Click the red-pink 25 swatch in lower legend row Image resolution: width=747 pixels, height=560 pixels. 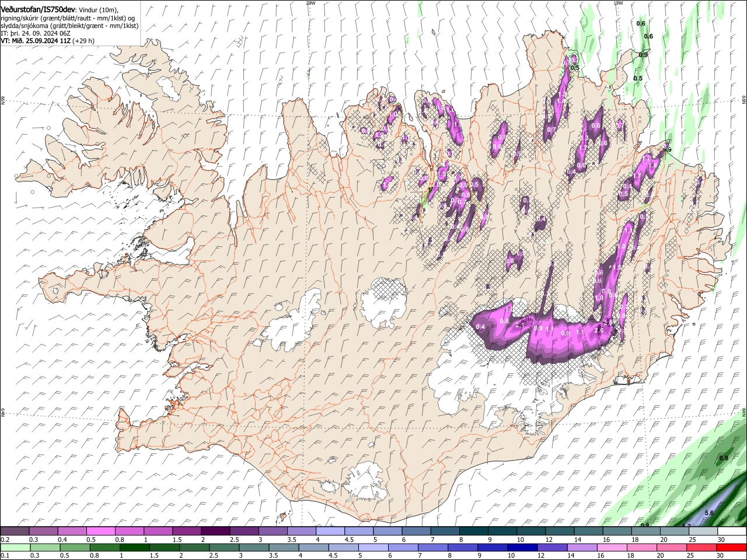(x=700, y=548)
